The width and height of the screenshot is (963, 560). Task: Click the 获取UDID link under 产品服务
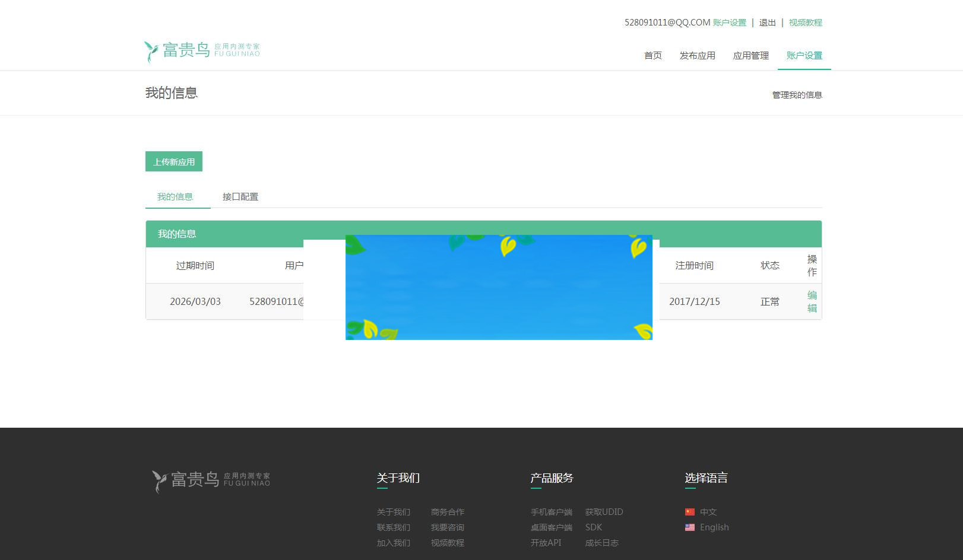click(603, 512)
